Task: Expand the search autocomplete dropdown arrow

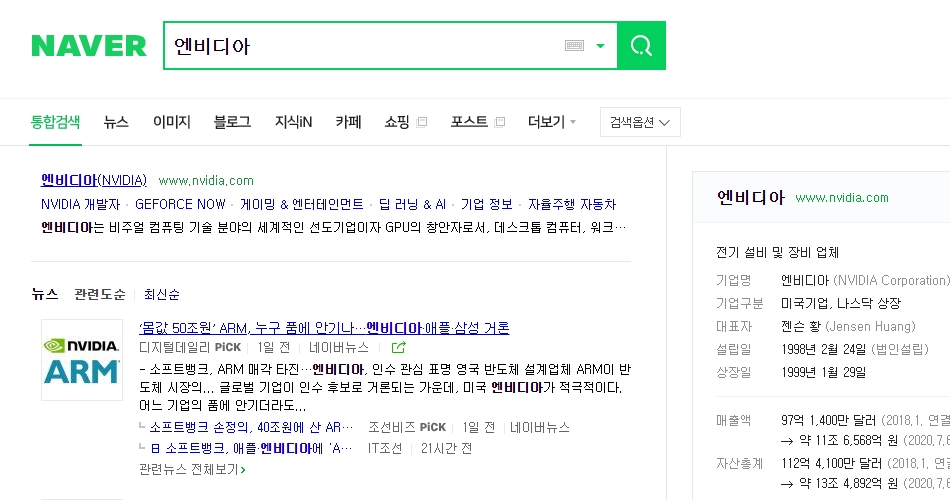Action: [x=600, y=45]
